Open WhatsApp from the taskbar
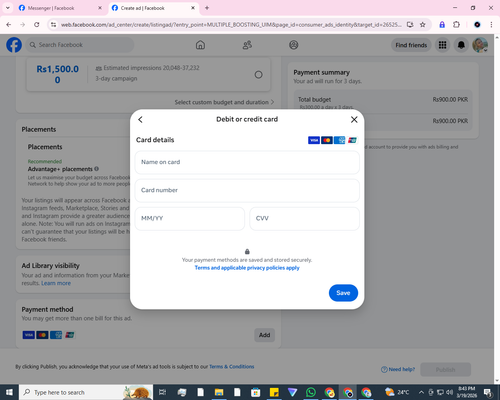The image size is (500, 400). (x=311, y=392)
